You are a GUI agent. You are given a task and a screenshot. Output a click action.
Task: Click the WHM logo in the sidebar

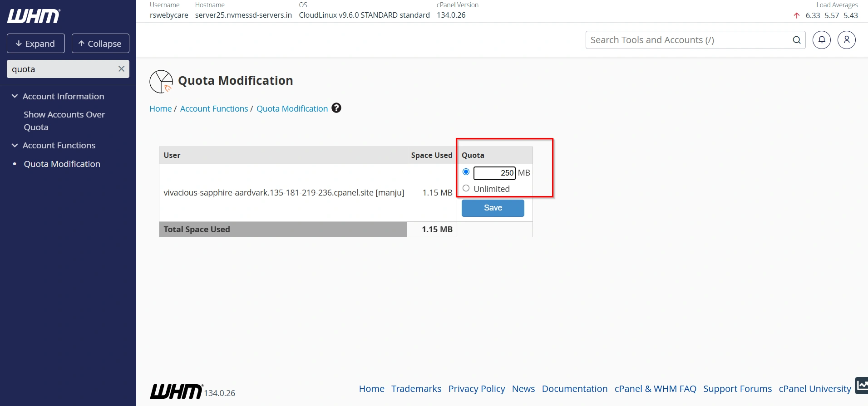point(34,16)
